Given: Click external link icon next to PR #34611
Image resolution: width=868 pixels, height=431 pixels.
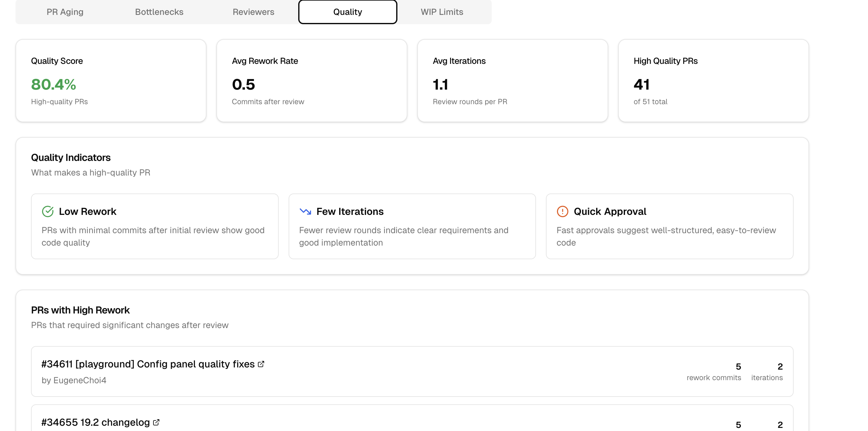Looking at the screenshot, I should 261,364.
